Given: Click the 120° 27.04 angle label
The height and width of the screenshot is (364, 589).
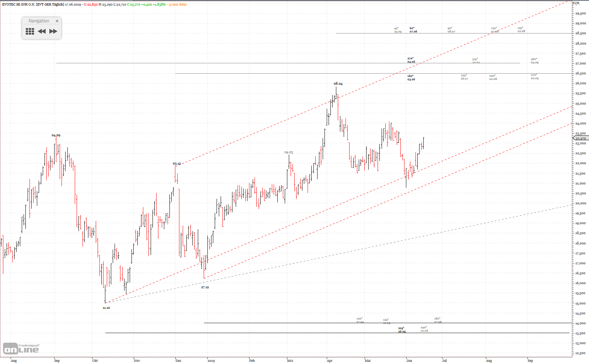Looking at the screenshot, I should point(360,320).
